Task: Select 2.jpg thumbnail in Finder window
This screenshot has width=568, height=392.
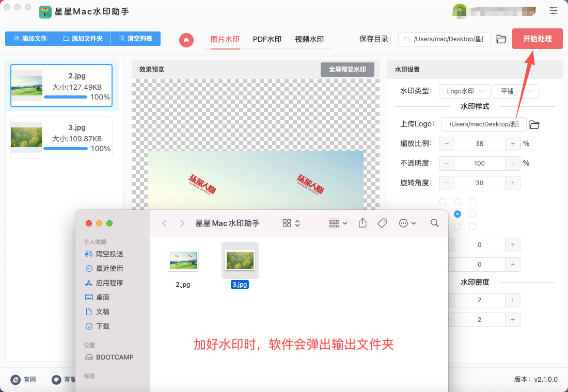Action: pos(183,260)
